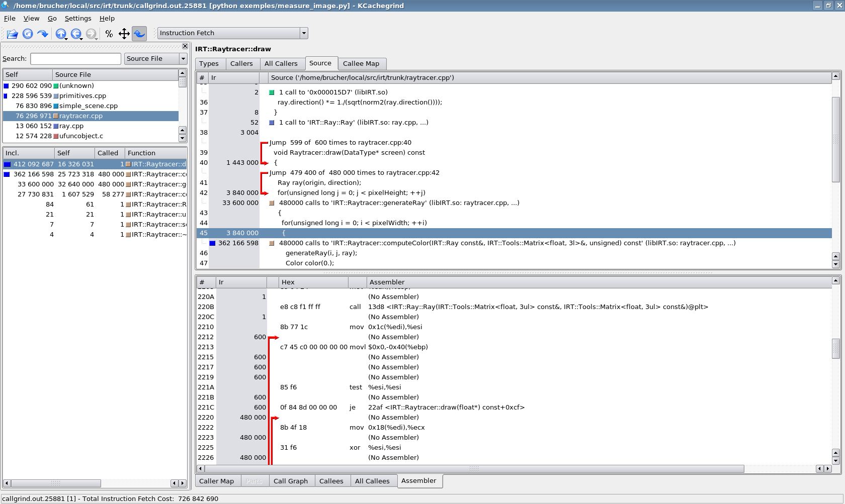Switch to the Call Graph tab
Image resolution: width=845 pixels, height=504 pixels.
pyautogui.click(x=290, y=481)
